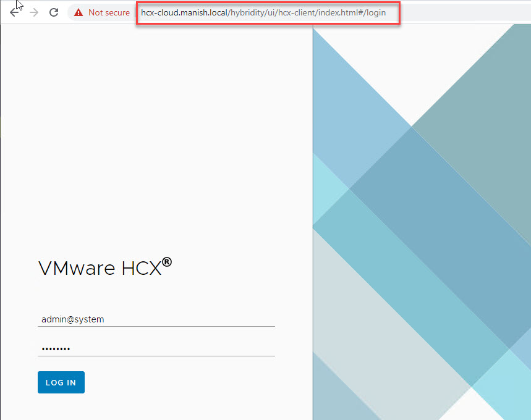Click the admin@system username field

(156, 319)
